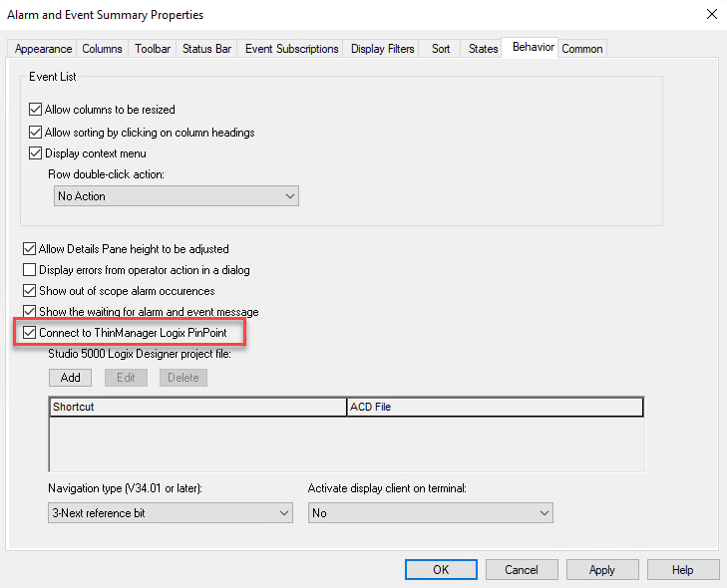
Task: Switch to the Sort tab
Action: 441,49
